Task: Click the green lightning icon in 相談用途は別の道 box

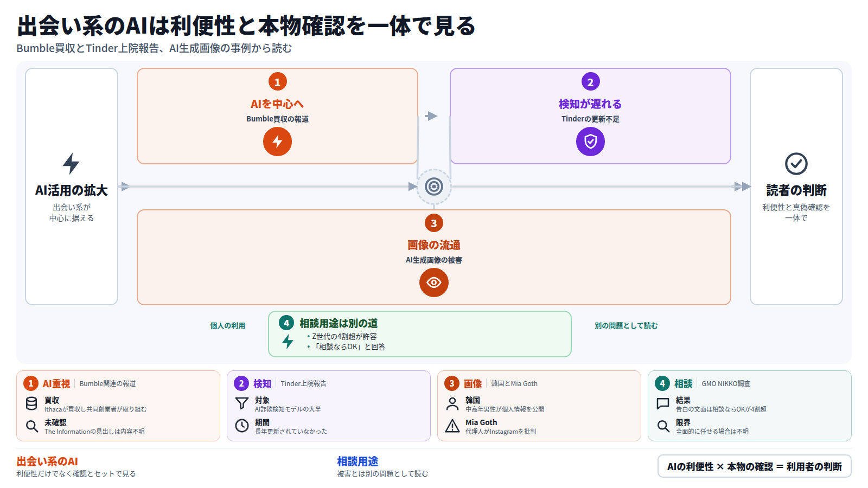Action: tap(288, 341)
